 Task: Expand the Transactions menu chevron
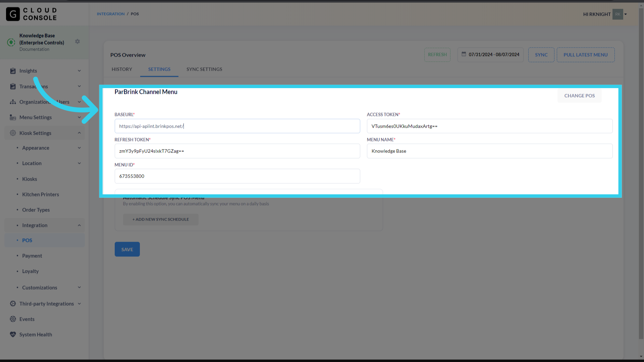[79, 86]
